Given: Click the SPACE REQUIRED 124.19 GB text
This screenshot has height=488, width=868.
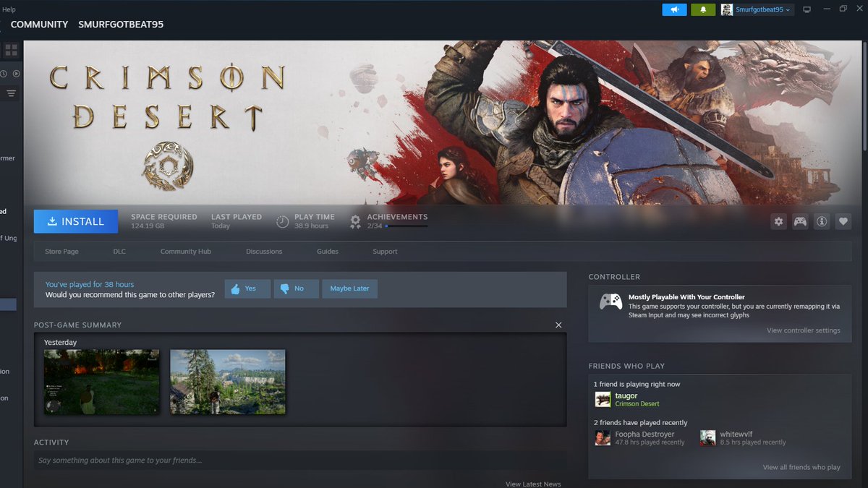Looking at the screenshot, I should 164,221.
